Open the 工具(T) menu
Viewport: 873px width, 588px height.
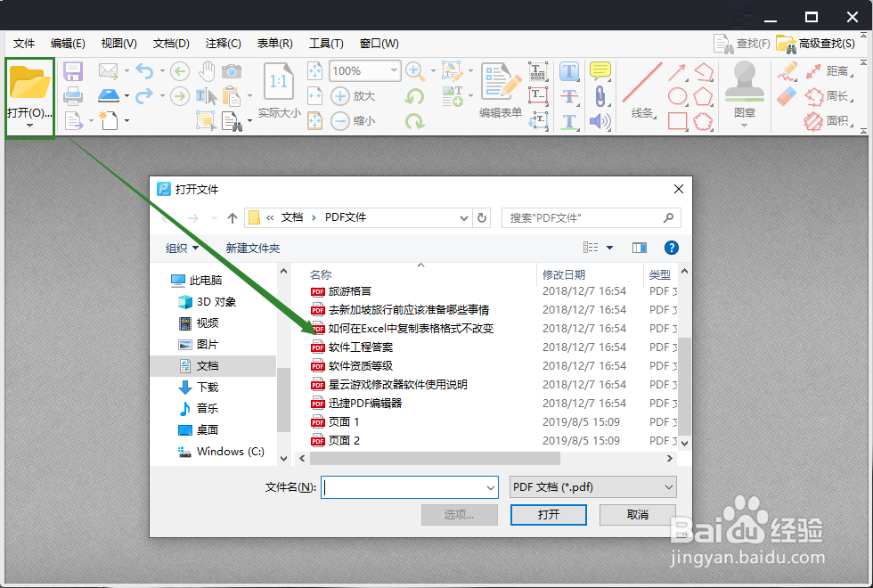coord(326,43)
